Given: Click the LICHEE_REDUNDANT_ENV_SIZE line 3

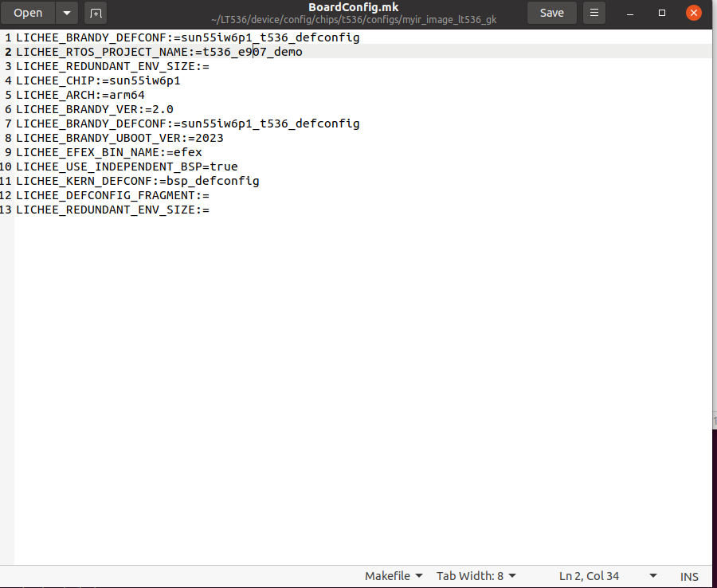Looking at the screenshot, I should tap(112, 66).
